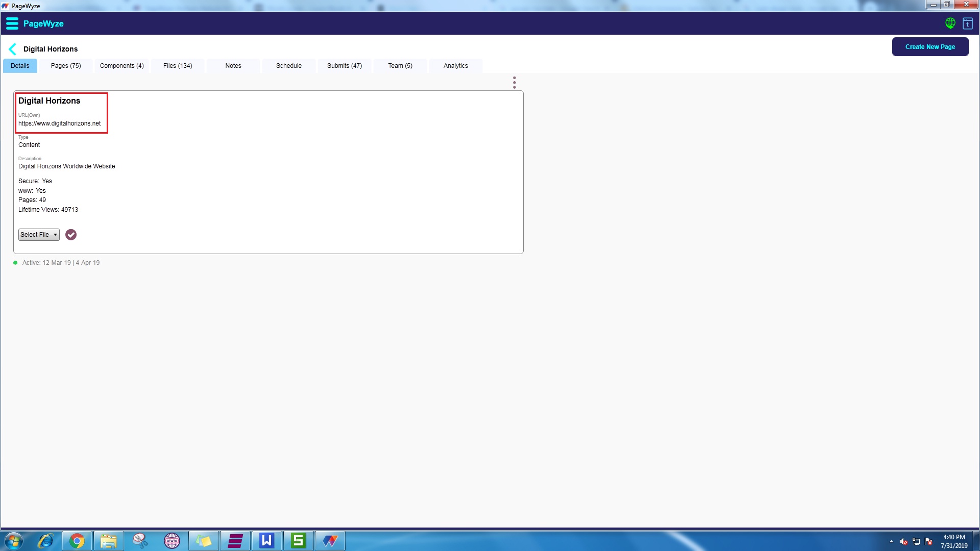Image resolution: width=980 pixels, height=551 pixels.
Task: Go to the Files (134) tab
Action: (178, 66)
